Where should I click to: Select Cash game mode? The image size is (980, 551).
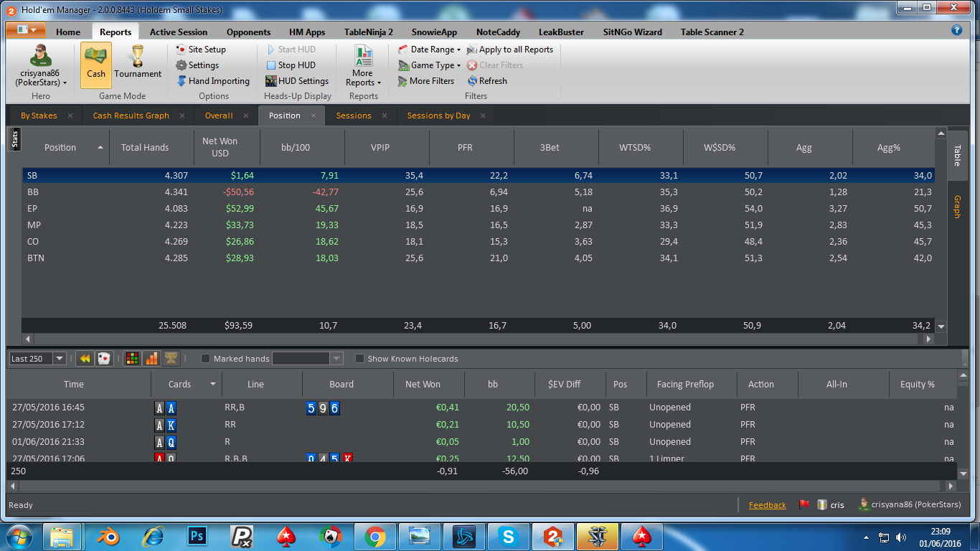(95, 65)
